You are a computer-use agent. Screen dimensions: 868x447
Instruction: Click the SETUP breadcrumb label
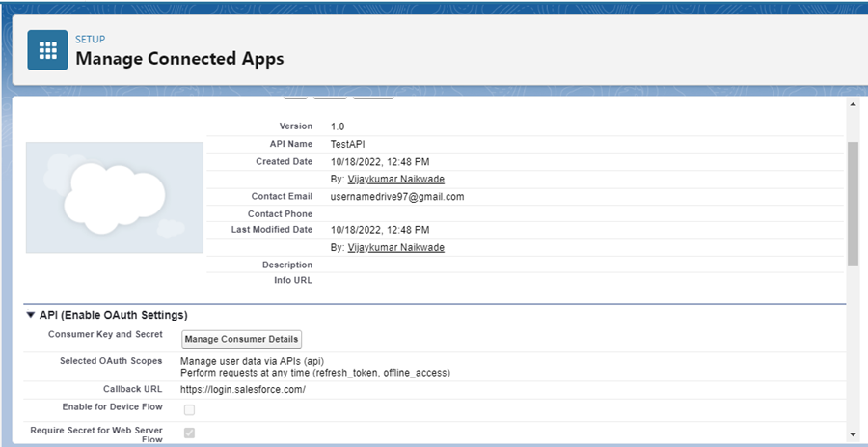pos(92,40)
